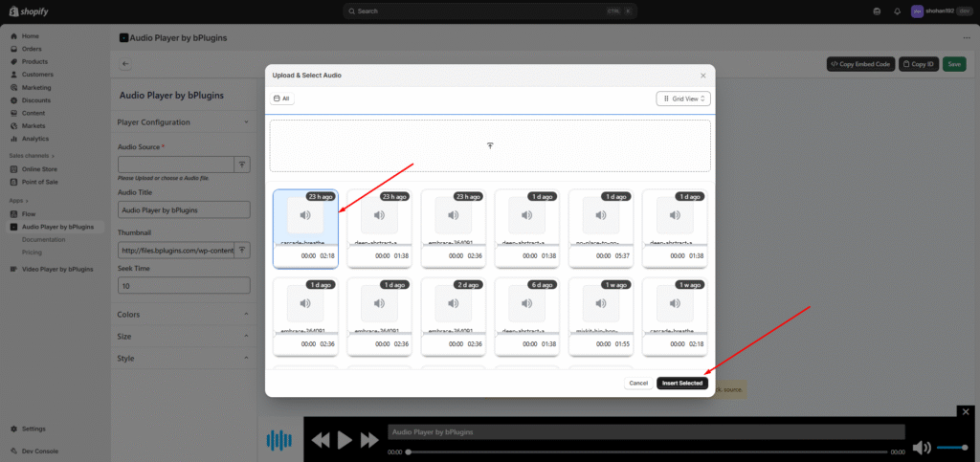The image size is (980, 462).
Task: Click the fast-forward button on audio player
Action: click(368, 440)
